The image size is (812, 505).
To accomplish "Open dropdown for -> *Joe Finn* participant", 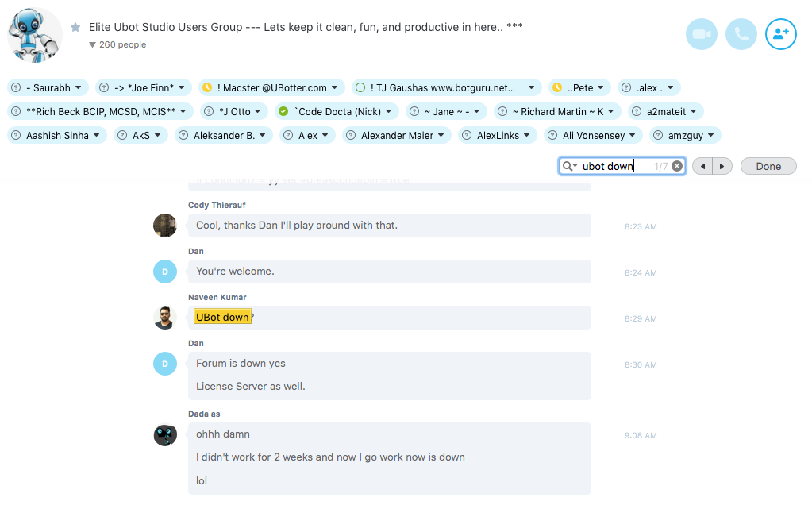I will [182, 87].
